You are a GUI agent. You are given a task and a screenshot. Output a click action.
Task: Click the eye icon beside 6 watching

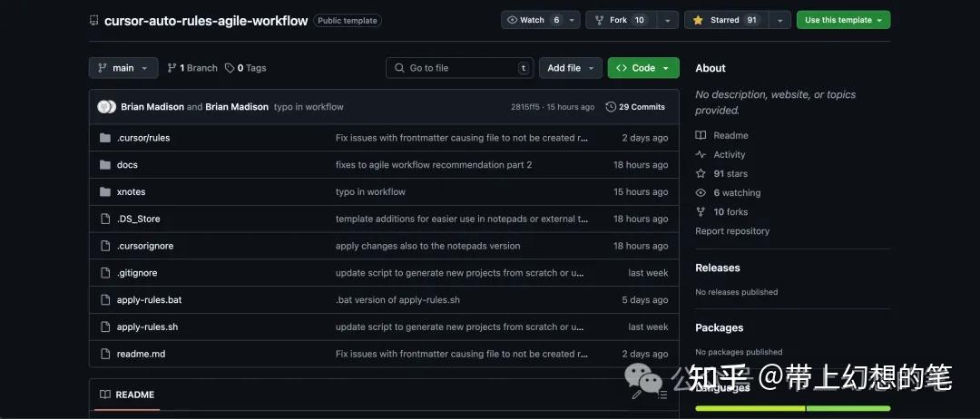pos(701,193)
